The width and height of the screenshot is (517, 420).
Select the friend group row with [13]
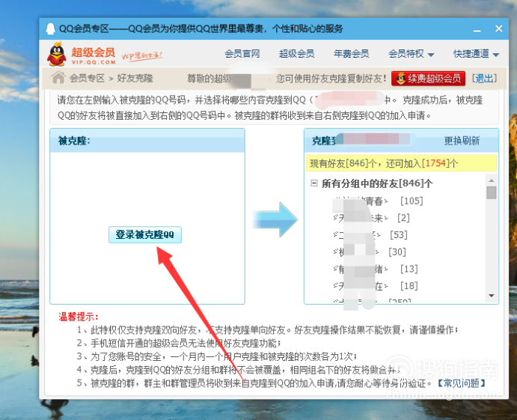coord(376,269)
